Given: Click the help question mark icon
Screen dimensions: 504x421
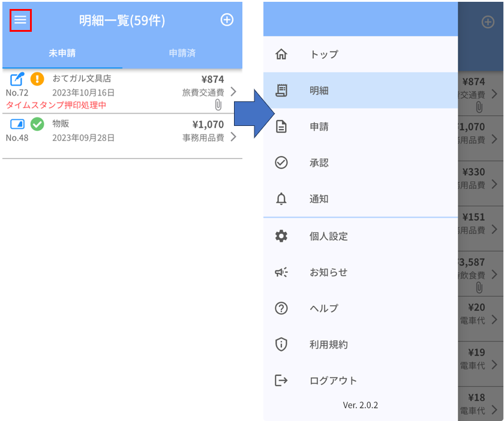Looking at the screenshot, I should (x=281, y=308).
